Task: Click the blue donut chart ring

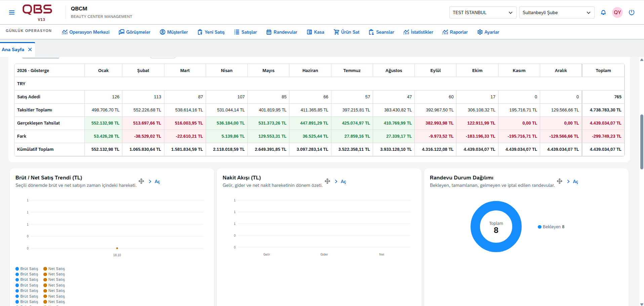Action: tap(475, 227)
